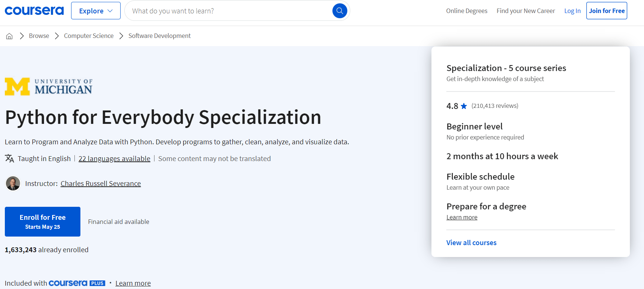This screenshot has width=644, height=289.
Task: Click Enroll for Free button
Action: pyautogui.click(x=42, y=222)
